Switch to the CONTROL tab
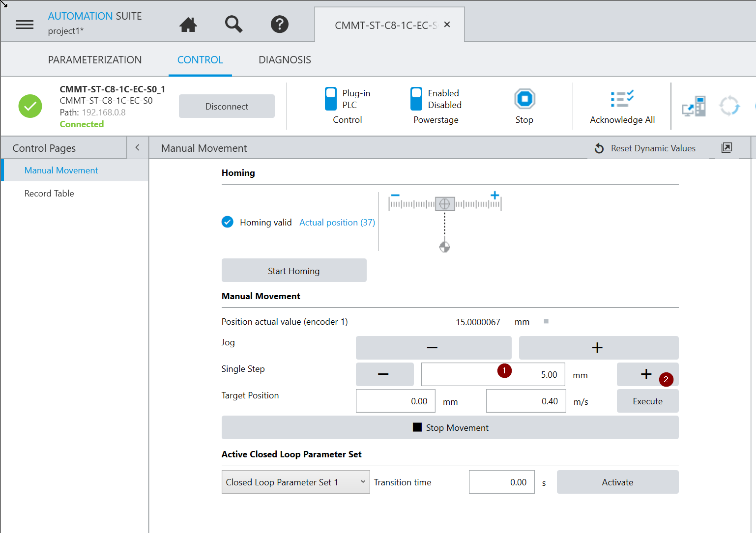The image size is (756, 533). tap(200, 60)
